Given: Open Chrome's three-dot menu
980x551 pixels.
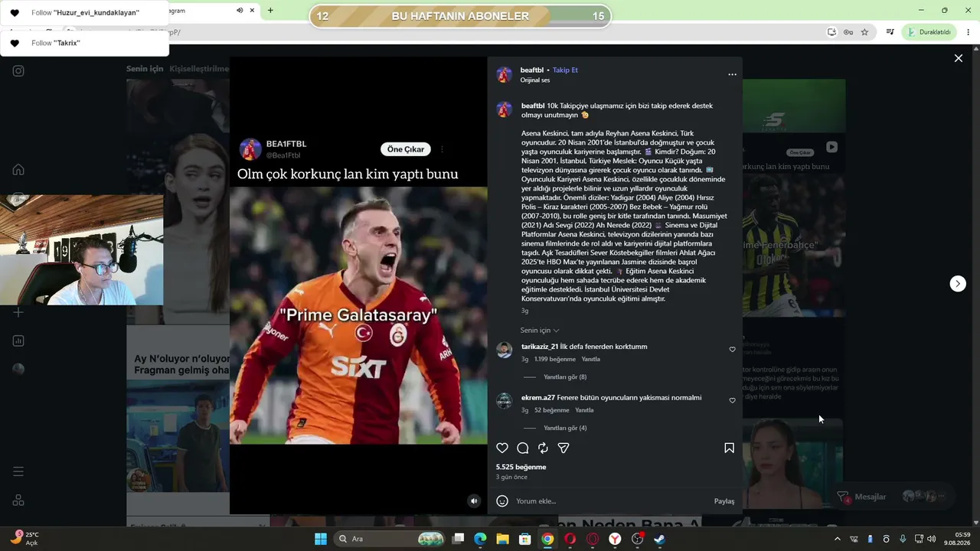Looking at the screenshot, I should (x=969, y=32).
